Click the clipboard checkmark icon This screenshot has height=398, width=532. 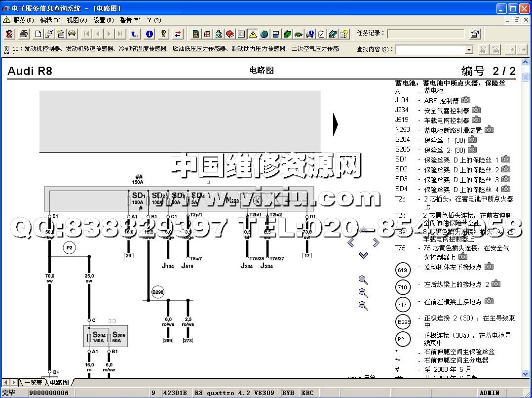321,34
